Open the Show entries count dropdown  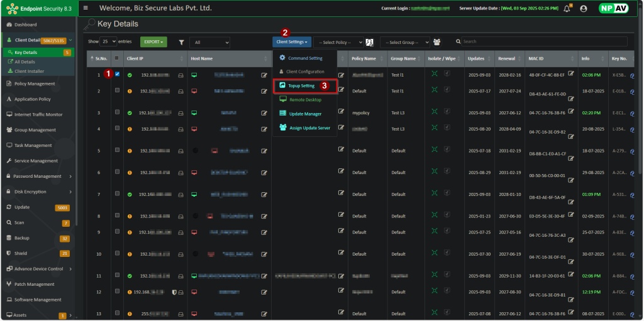(x=108, y=41)
